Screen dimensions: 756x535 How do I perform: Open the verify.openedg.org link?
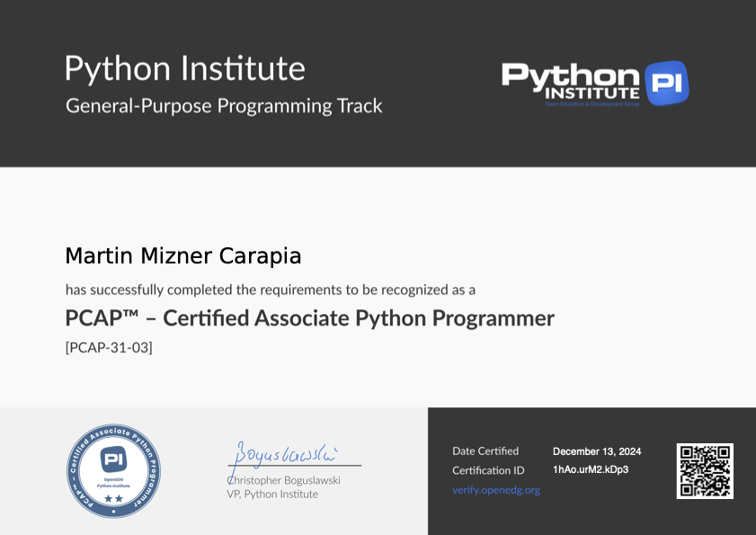[495, 490]
